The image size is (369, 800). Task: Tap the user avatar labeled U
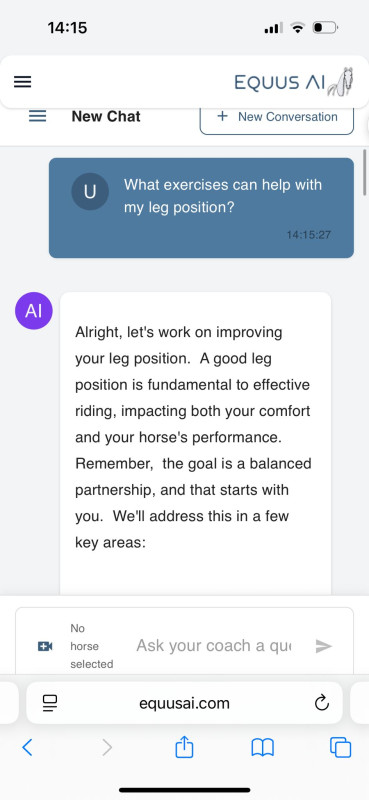90,191
